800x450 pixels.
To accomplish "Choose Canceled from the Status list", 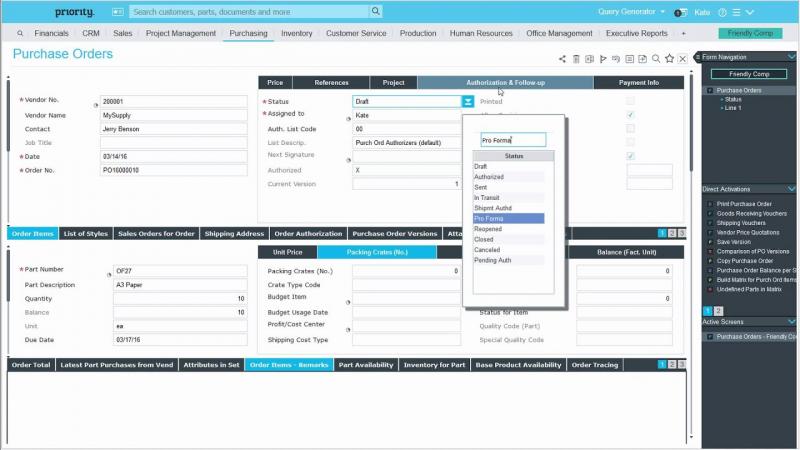I will click(x=509, y=250).
